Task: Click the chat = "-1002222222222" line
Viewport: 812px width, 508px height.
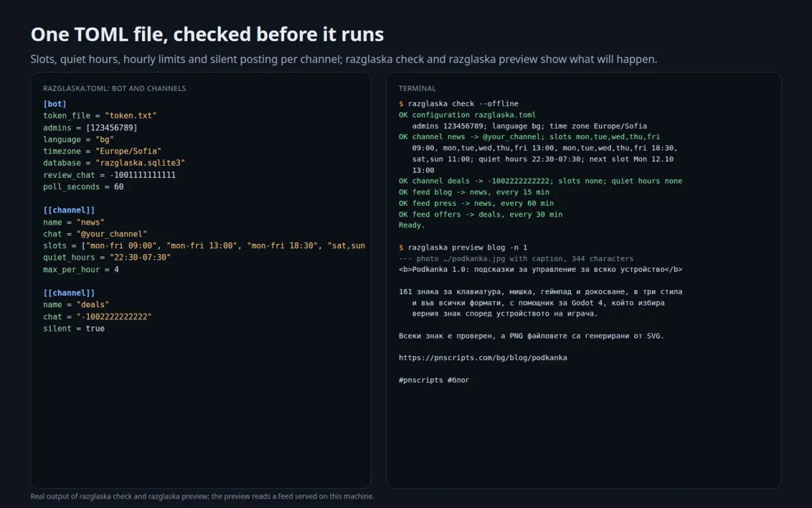Action: tap(97, 317)
